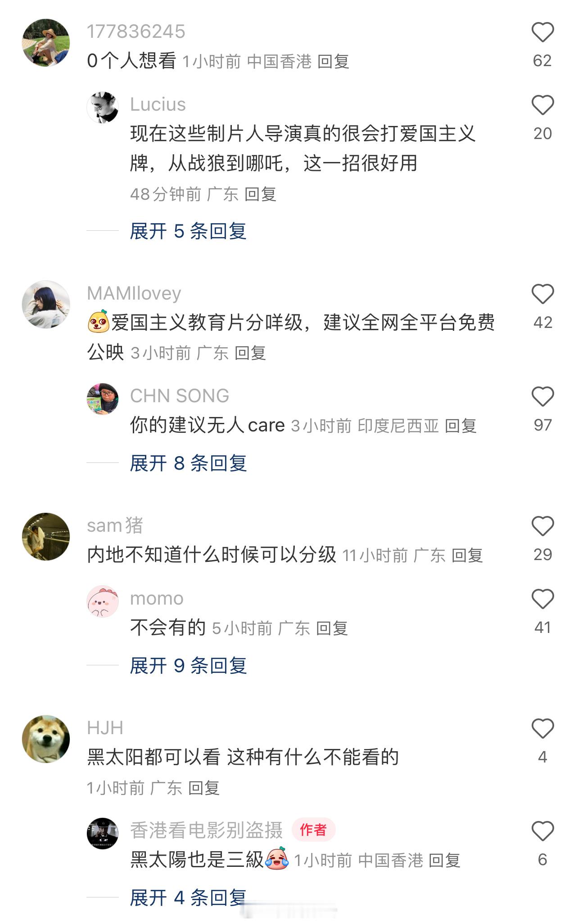Viewport: 578px width, 924px height.
Task: Open HJH's shiba dog avatar
Action: coord(46,739)
